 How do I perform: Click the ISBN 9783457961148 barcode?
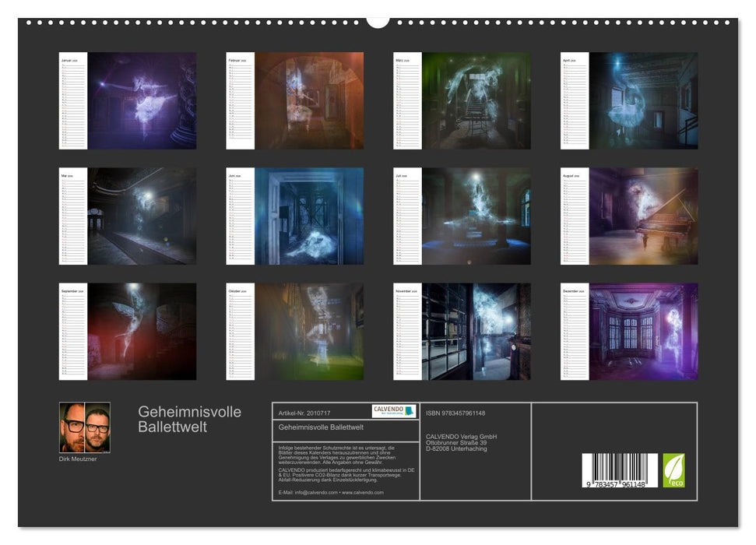coord(619,471)
